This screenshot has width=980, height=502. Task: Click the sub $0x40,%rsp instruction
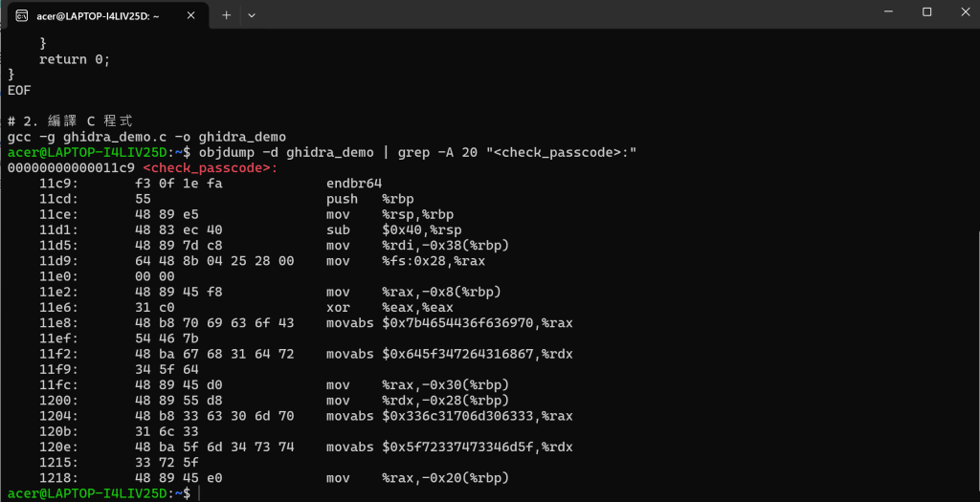click(393, 229)
